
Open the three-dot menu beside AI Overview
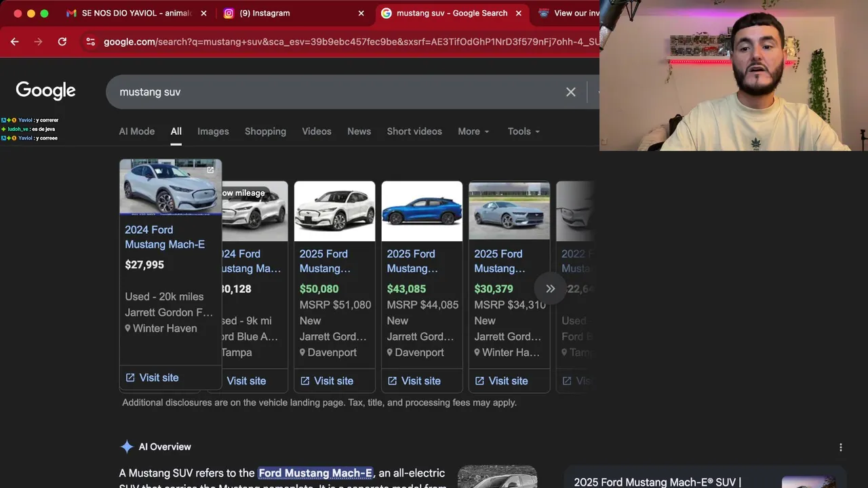(x=841, y=447)
